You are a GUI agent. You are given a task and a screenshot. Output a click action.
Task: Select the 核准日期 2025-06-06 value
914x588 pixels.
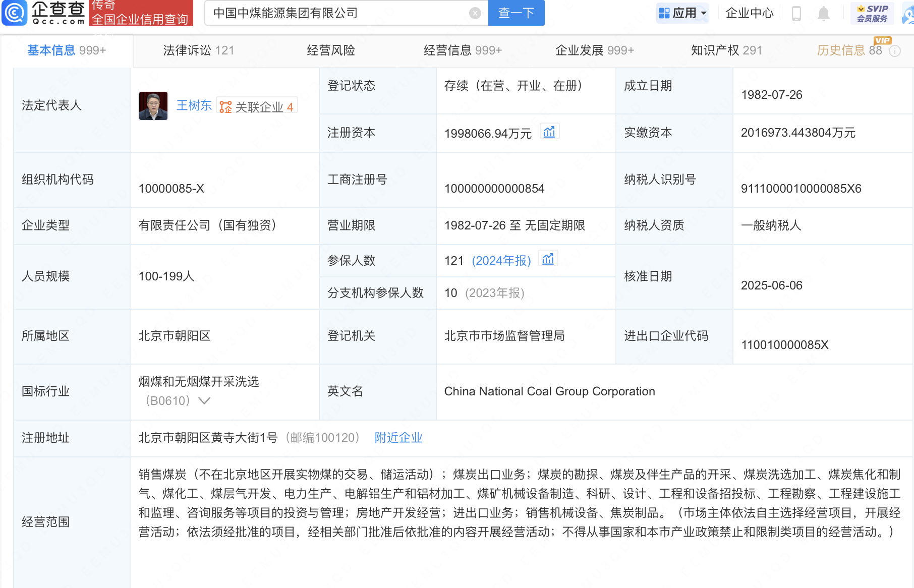[772, 285]
